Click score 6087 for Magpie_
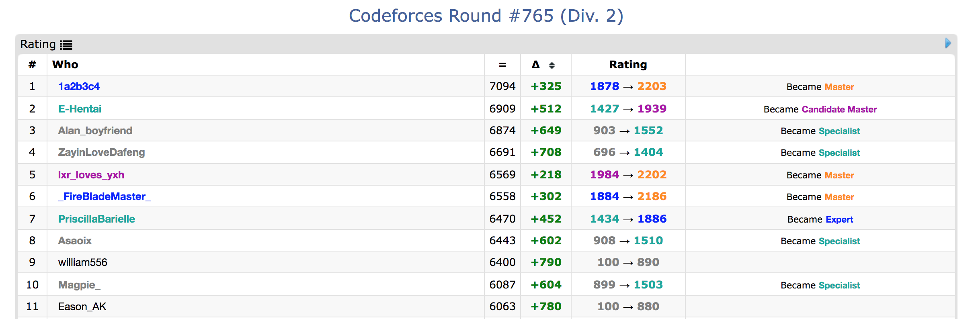 pos(502,285)
